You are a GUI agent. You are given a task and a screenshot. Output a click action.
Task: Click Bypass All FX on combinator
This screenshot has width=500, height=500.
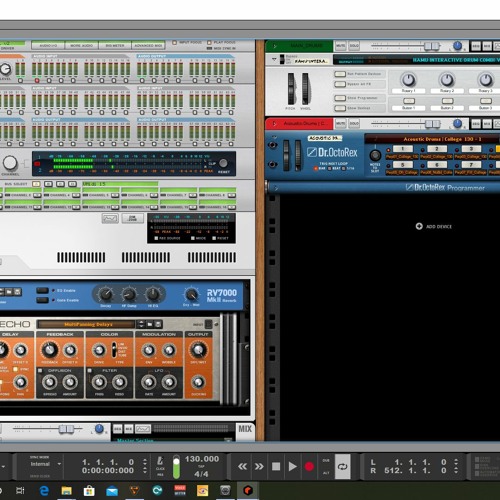[x=340, y=84]
